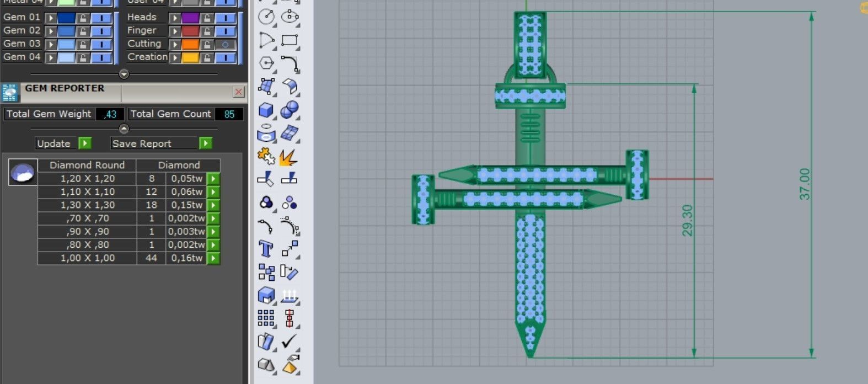
Task: Select the Offset curve tool
Action: [x=290, y=226]
